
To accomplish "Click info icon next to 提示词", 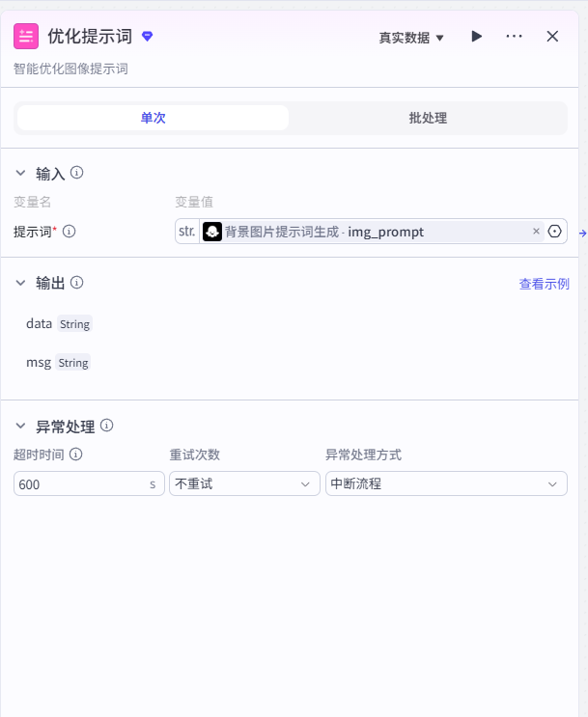I will [x=70, y=232].
